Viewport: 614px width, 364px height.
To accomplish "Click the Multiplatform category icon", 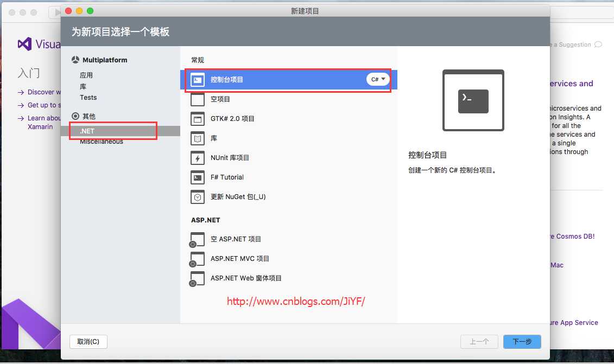I will point(75,60).
